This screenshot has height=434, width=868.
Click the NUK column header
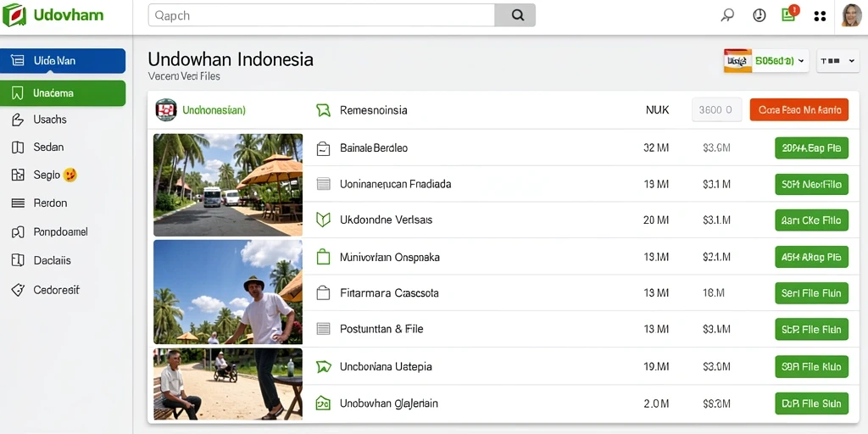657,110
